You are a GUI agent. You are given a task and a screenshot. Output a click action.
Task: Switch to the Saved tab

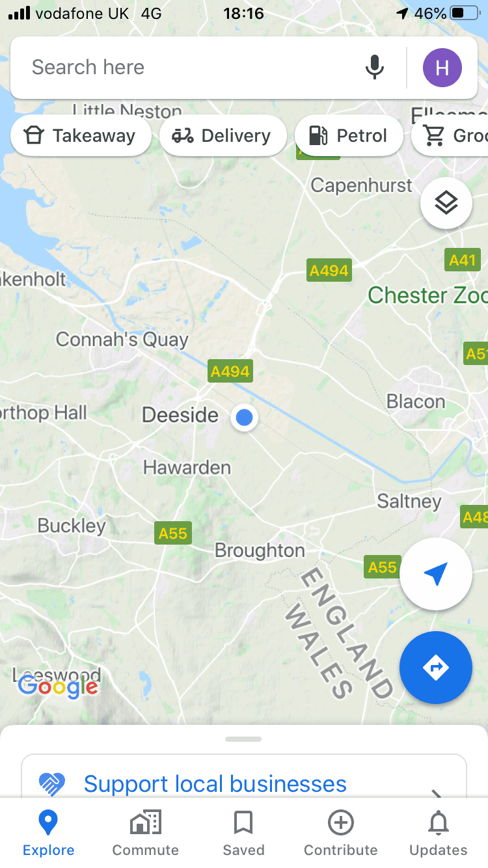(243, 833)
